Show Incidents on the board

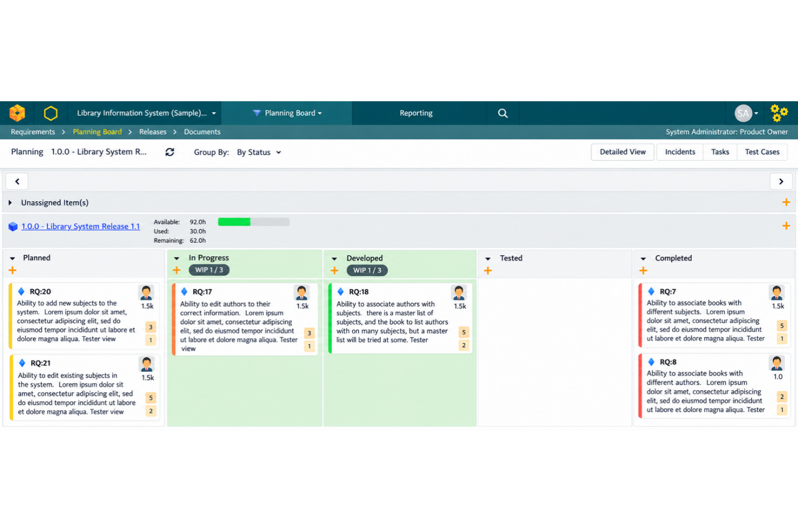(680, 152)
